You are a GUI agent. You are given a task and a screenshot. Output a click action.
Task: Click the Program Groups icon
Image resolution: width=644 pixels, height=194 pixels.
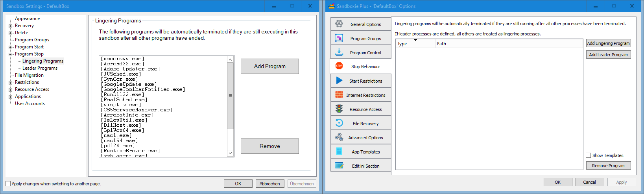(339, 38)
